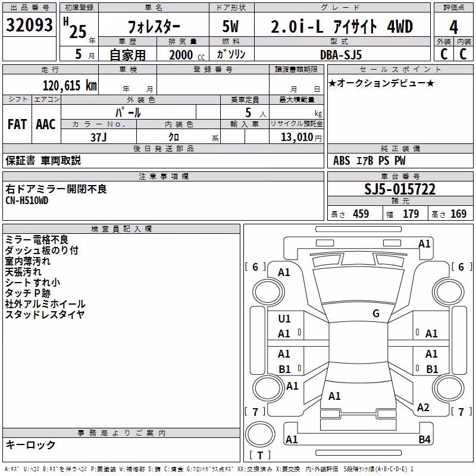Select the 車台番号 header
Viewport: 476px width, 476px height.
pos(400,176)
